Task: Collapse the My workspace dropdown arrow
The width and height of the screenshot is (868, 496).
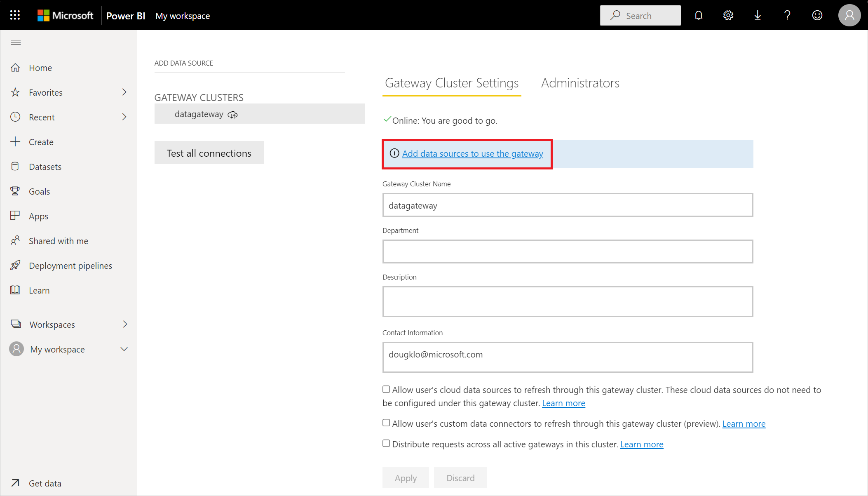Action: 124,349
